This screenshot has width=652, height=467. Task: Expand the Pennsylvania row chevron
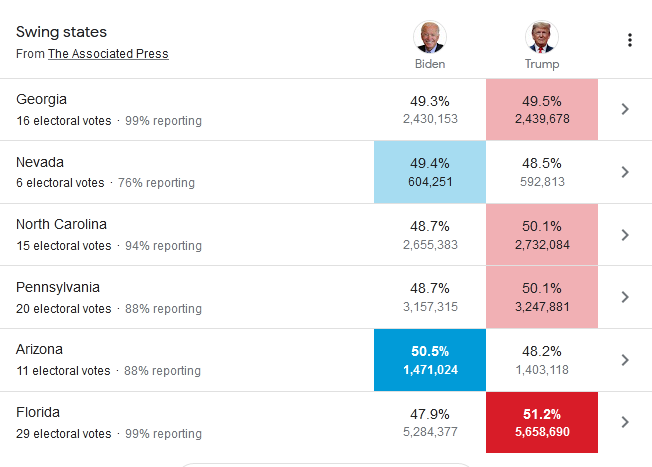click(x=625, y=297)
